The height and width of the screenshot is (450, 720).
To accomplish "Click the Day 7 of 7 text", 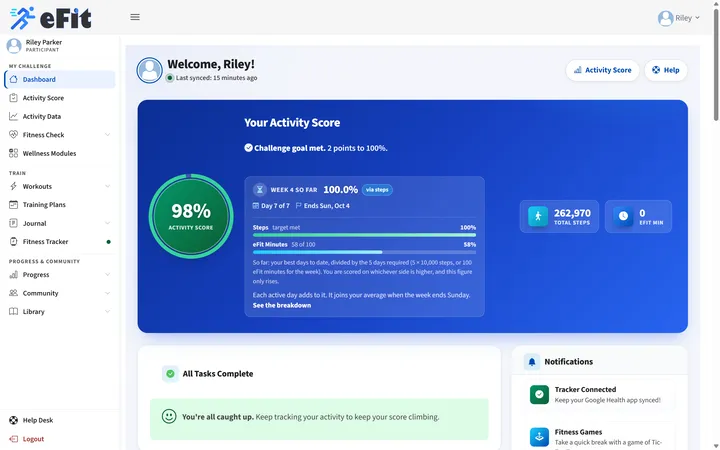I will [275, 206].
